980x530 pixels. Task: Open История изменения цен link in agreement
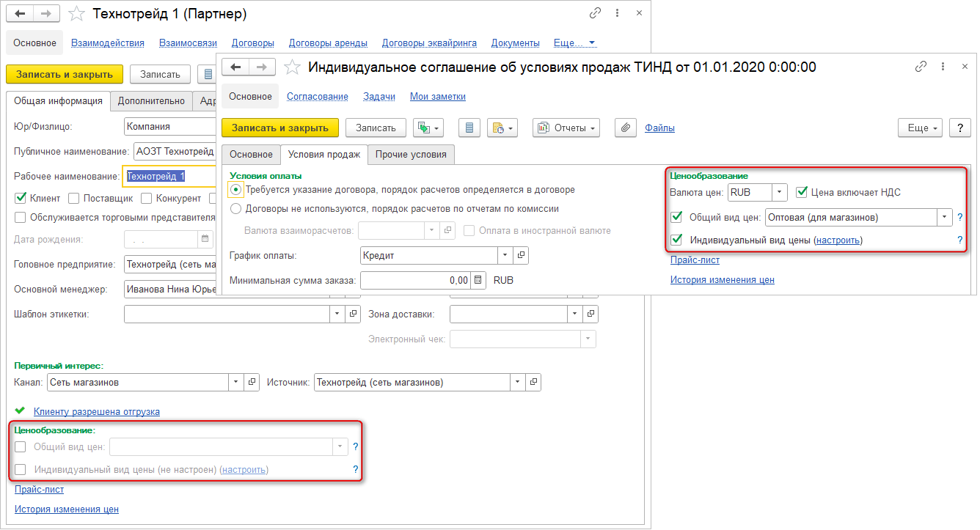723,279
